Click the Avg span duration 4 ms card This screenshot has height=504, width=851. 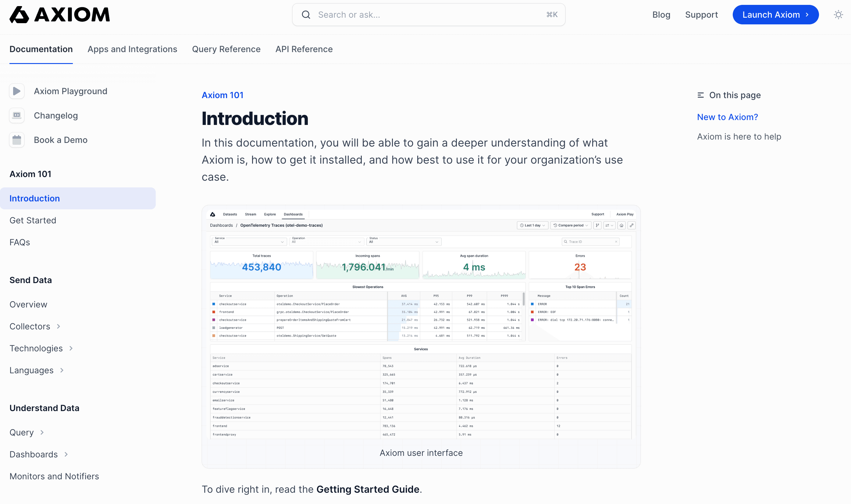point(474,265)
